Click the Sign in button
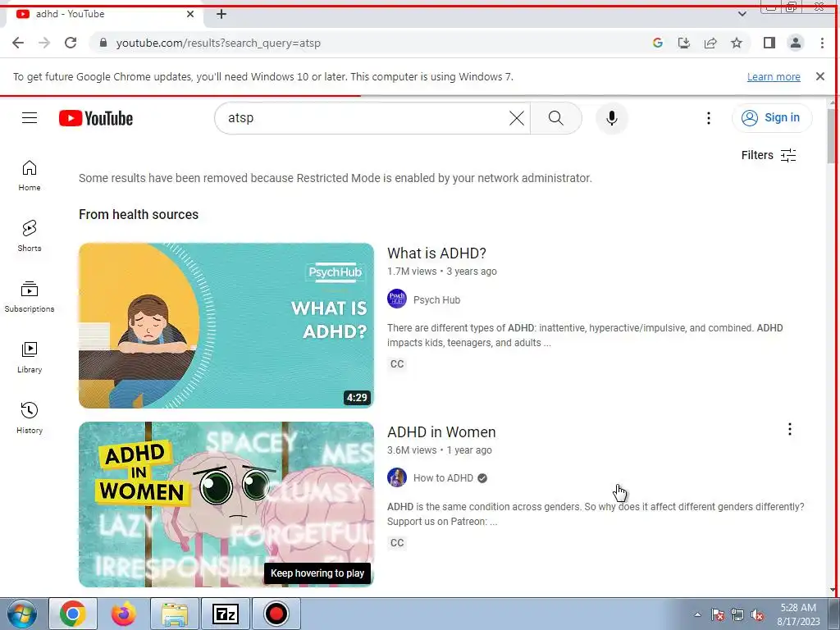This screenshot has height=630, width=840. (772, 118)
